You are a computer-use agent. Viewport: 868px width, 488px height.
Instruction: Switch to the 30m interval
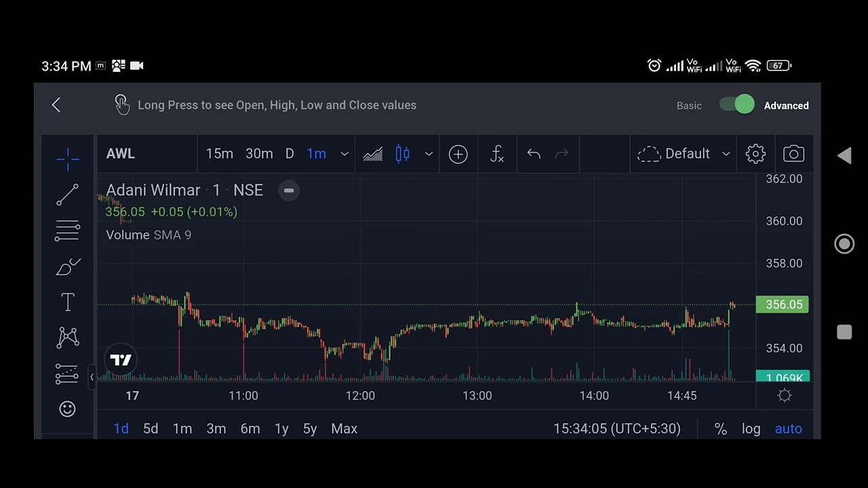click(x=259, y=154)
